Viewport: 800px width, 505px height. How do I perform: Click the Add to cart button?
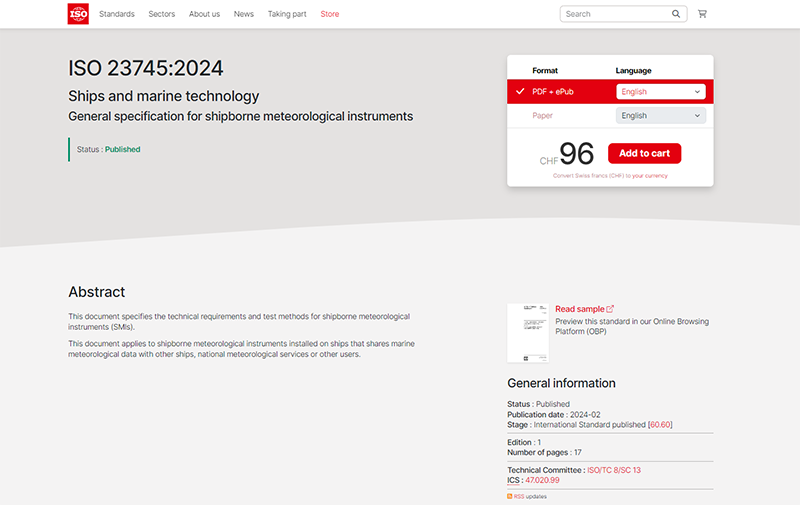point(644,153)
